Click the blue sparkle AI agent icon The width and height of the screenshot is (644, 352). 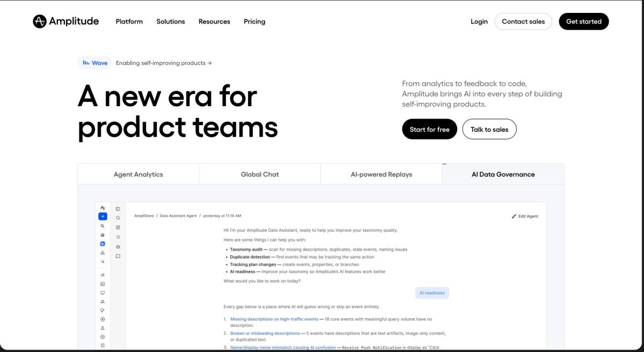(103, 244)
